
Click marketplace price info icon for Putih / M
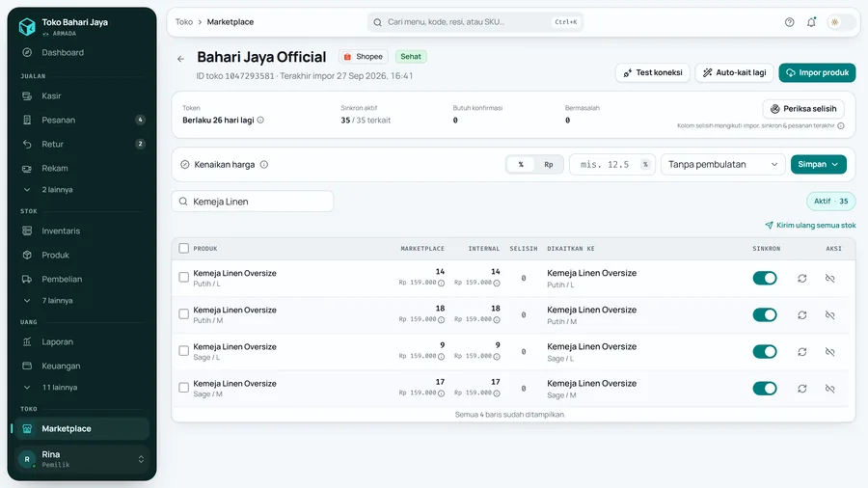(441, 320)
